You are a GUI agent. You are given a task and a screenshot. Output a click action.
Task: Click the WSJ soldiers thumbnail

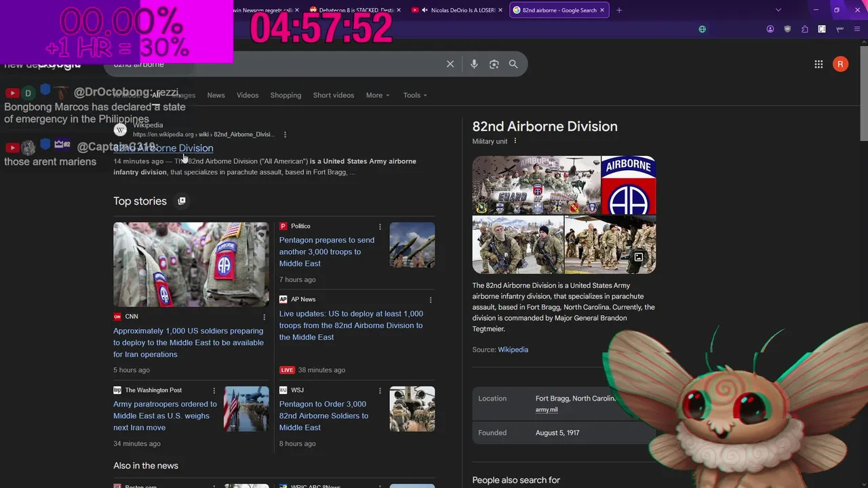click(x=412, y=409)
